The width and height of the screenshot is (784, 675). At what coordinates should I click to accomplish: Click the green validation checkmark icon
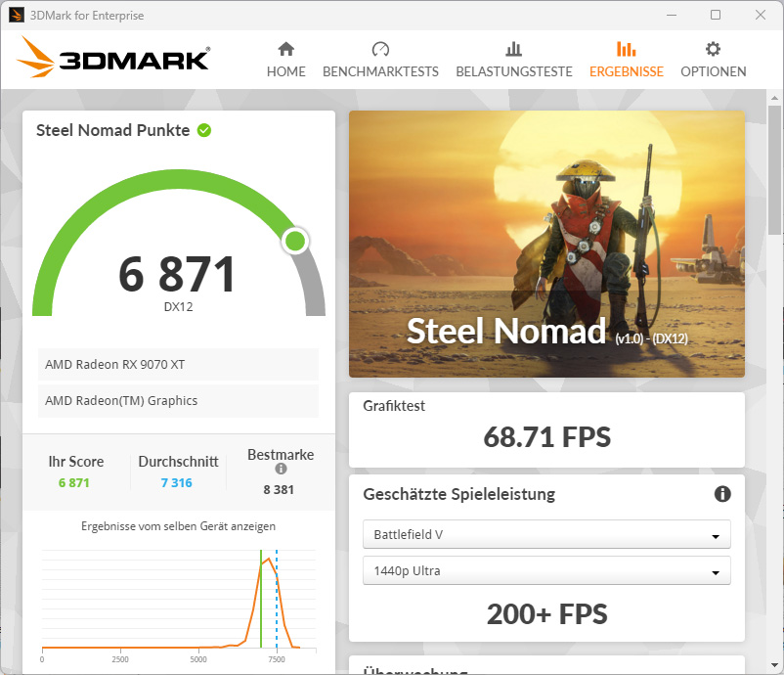coord(204,130)
